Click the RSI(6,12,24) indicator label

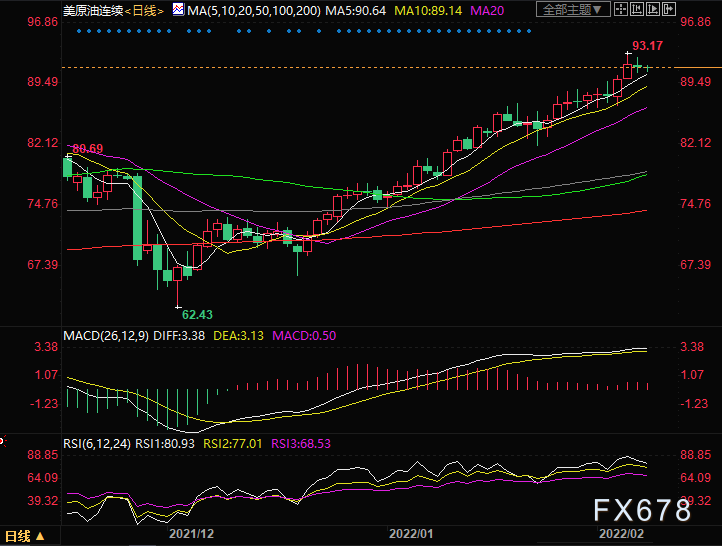(x=97, y=444)
